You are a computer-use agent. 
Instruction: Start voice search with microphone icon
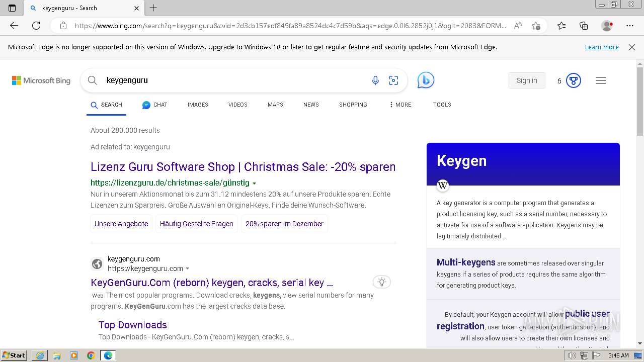(x=375, y=80)
